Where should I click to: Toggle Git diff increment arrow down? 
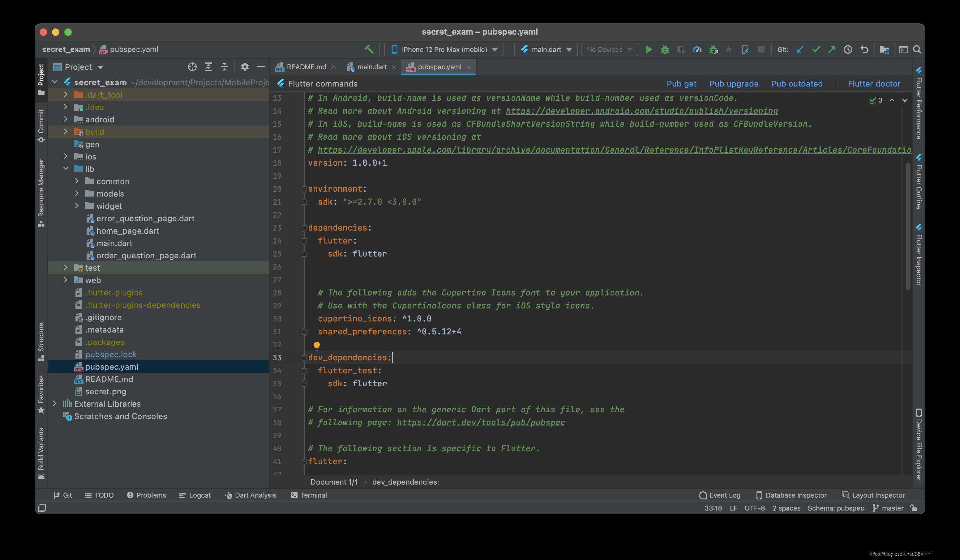(905, 100)
